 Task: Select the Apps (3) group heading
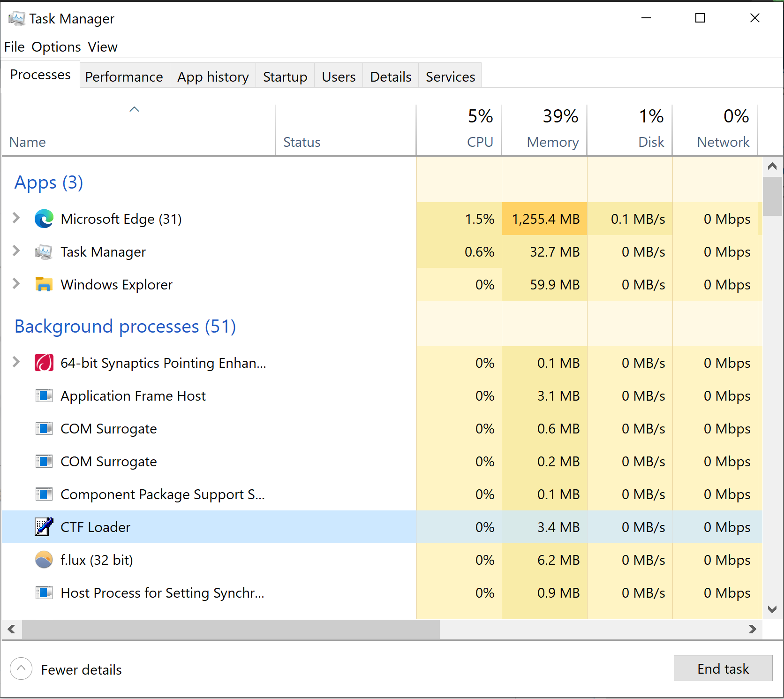[x=49, y=182]
